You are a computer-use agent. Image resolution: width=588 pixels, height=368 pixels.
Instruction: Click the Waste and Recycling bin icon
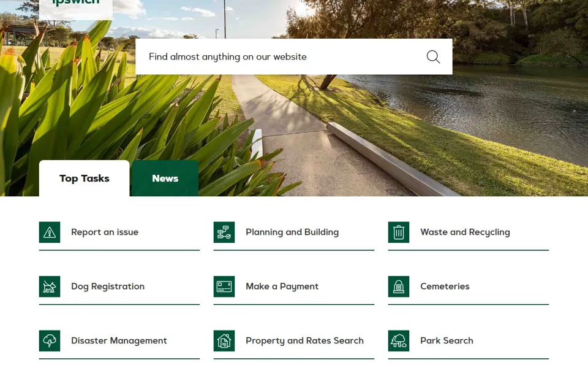click(x=399, y=232)
